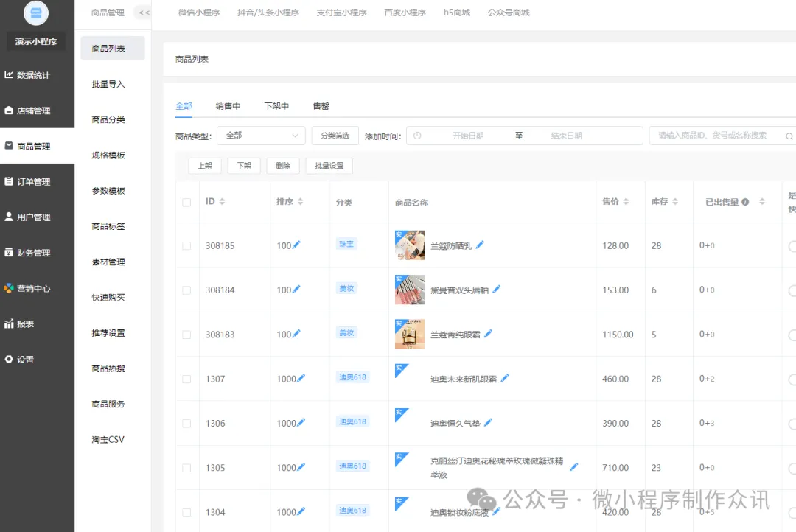Click the 下架 batch button
The image size is (796, 532).
(244, 166)
